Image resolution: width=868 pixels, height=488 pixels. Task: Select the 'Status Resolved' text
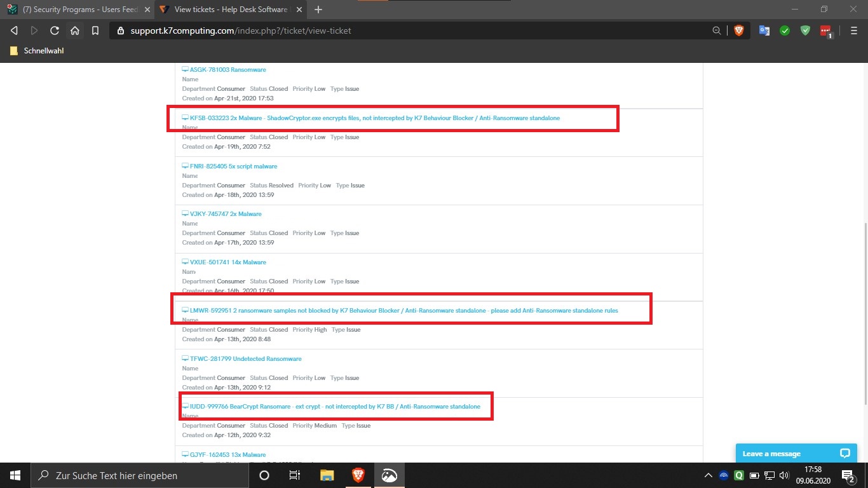(x=271, y=186)
